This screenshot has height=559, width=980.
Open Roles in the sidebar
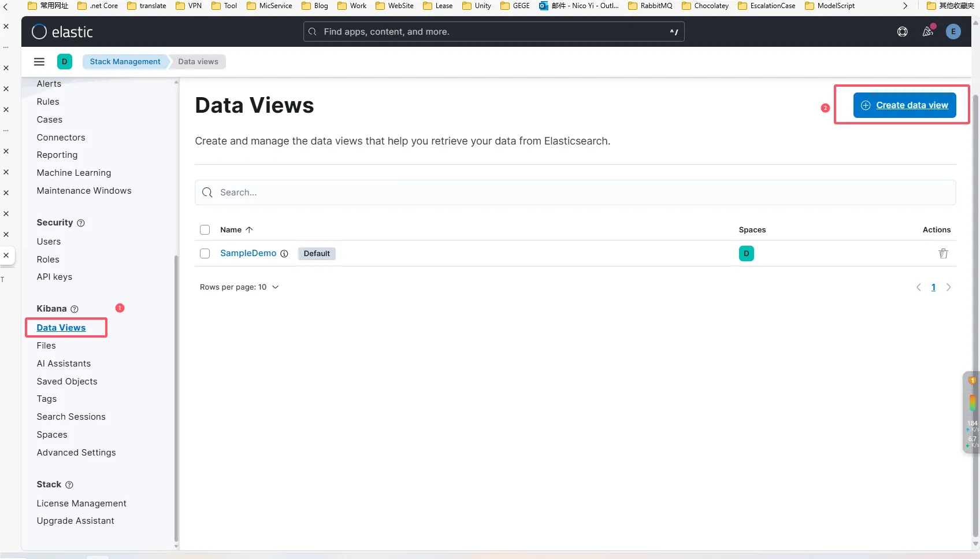pos(48,260)
